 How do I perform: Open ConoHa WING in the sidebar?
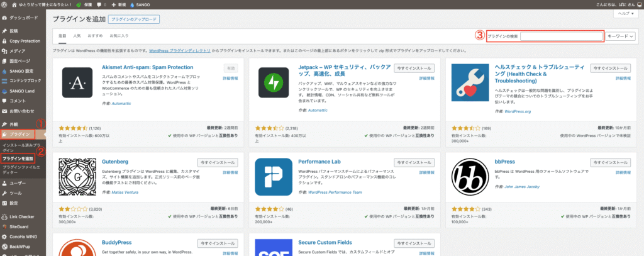(23, 237)
